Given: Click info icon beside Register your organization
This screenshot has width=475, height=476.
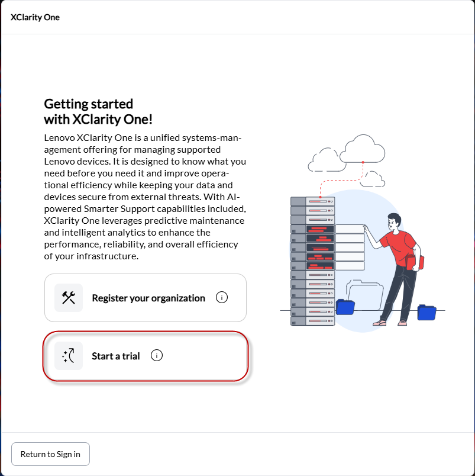Looking at the screenshot, I should (x=222, y=298).
